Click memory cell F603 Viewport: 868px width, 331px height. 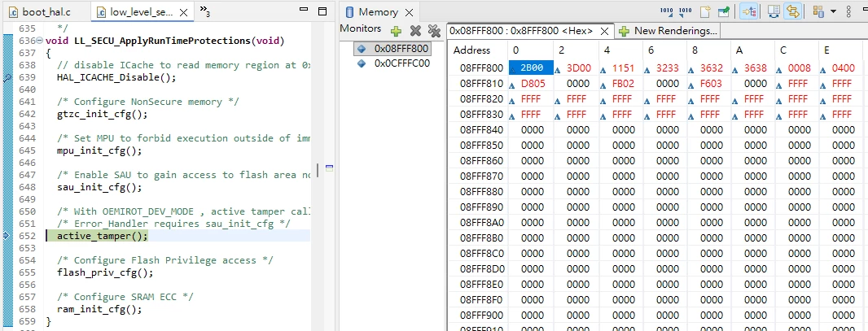point(710,84)
